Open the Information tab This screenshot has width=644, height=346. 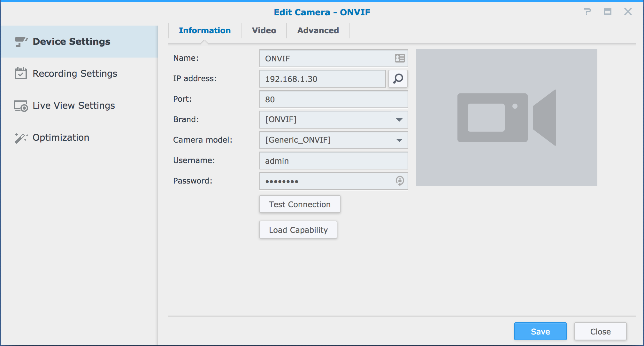click(x=204, y=30)
